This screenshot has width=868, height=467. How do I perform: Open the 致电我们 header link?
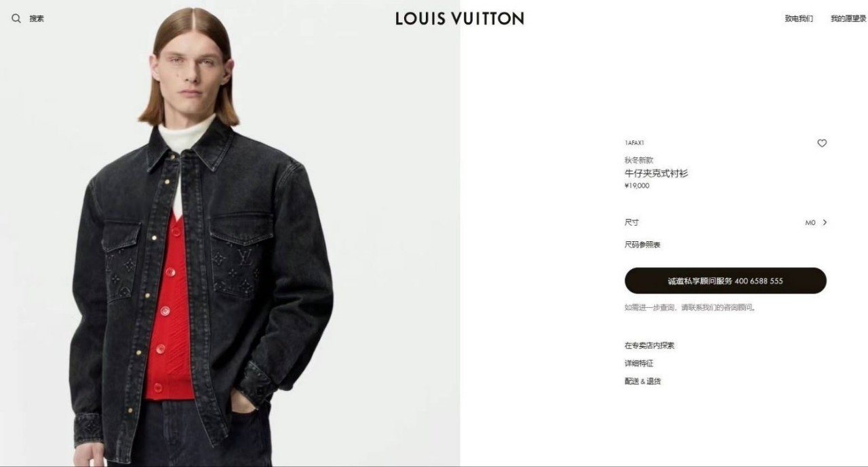[799, 19]
